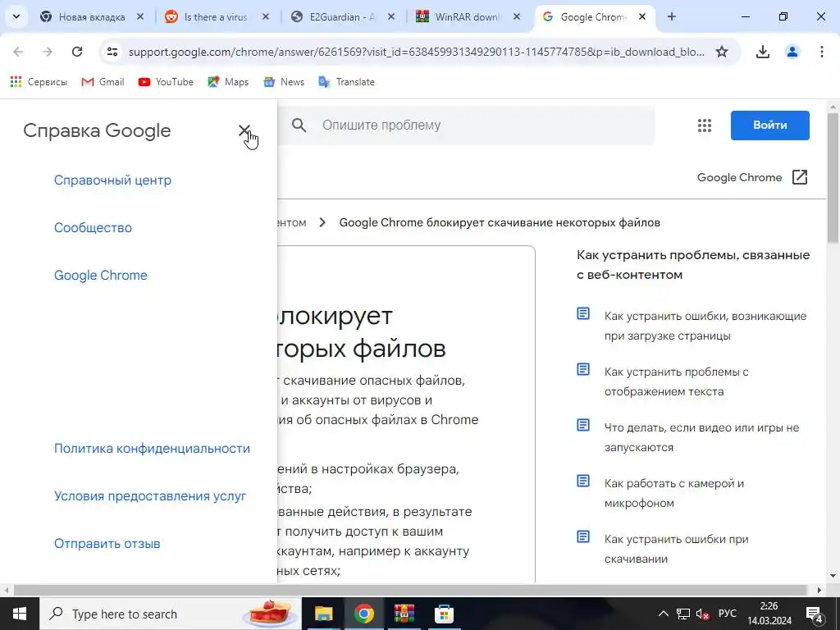Open the Translate bookmark
This screenshot has width=840, height=630.
pos(347,82)
